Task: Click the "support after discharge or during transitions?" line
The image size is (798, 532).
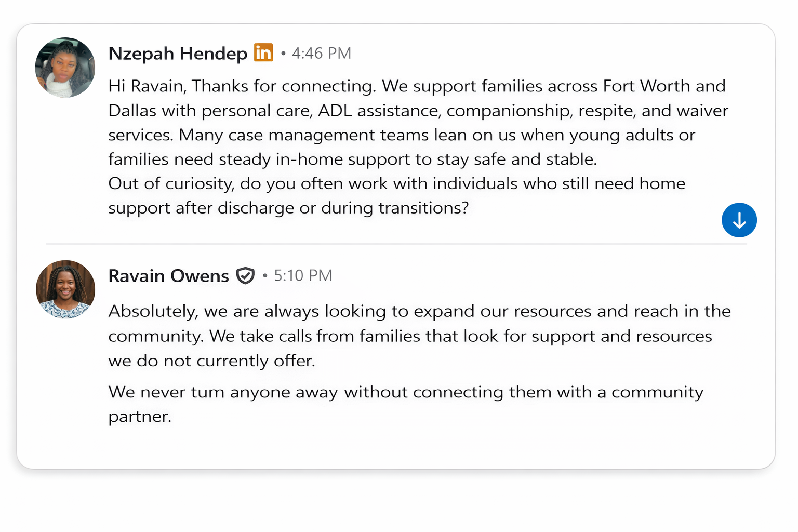Action: (x=288, y=208)
